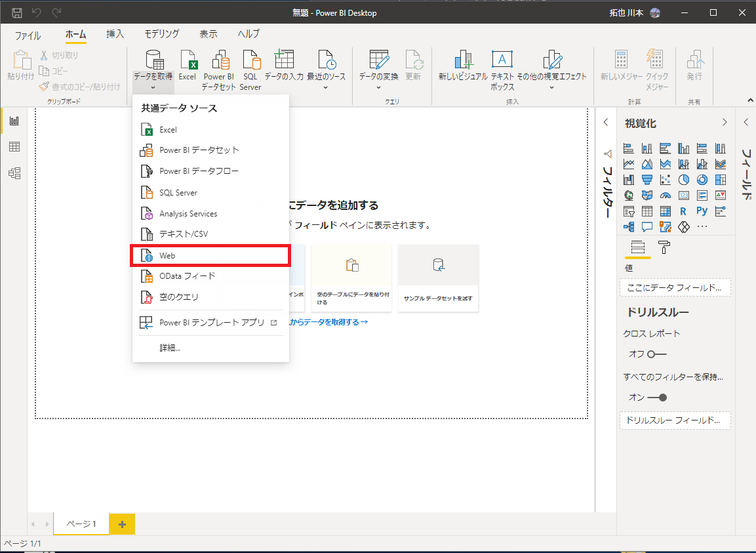
Task: Collapse the 視覚化 pane with its chevron
Action: pos(725,122)
